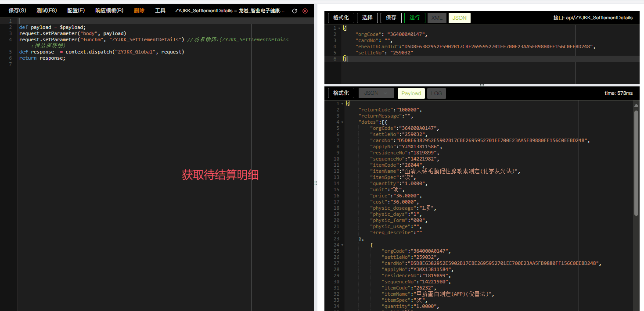This screenshot has height=311, width=644.
Task: Switch to the Payload view
Action: tap(411, 93)
